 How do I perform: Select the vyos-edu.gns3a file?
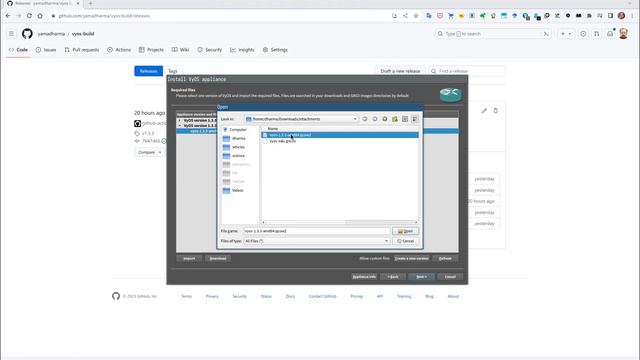click(x=282, y=141)
